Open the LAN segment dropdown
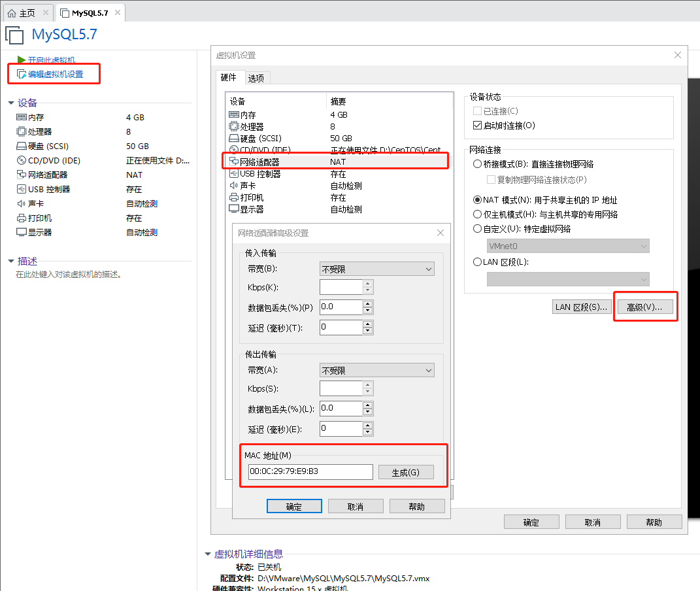700x591 pixels. click(x=568, y=279)
